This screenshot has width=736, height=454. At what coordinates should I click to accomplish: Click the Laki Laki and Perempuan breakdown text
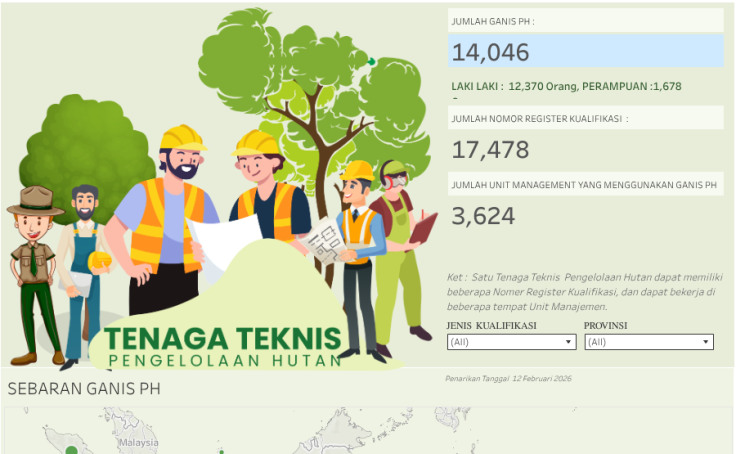566,86
